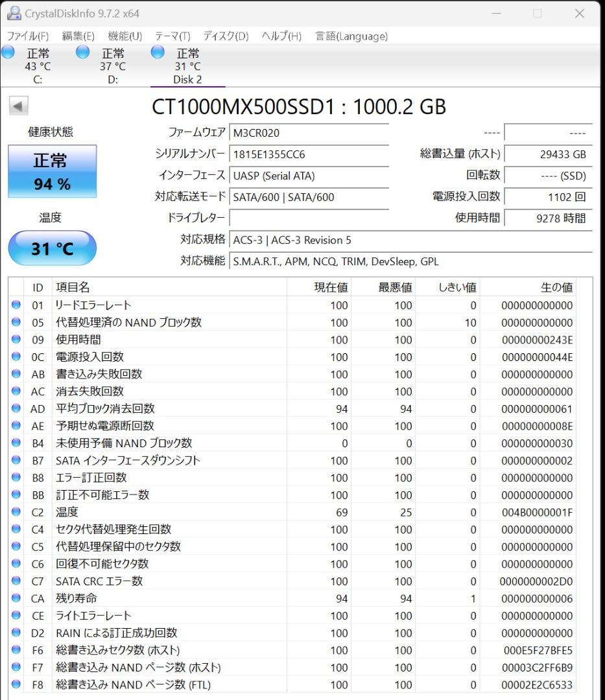This screenshot has height=700, width=605.
Task: Select the D: drive tab at 37 °C
Action: (113, 66)
